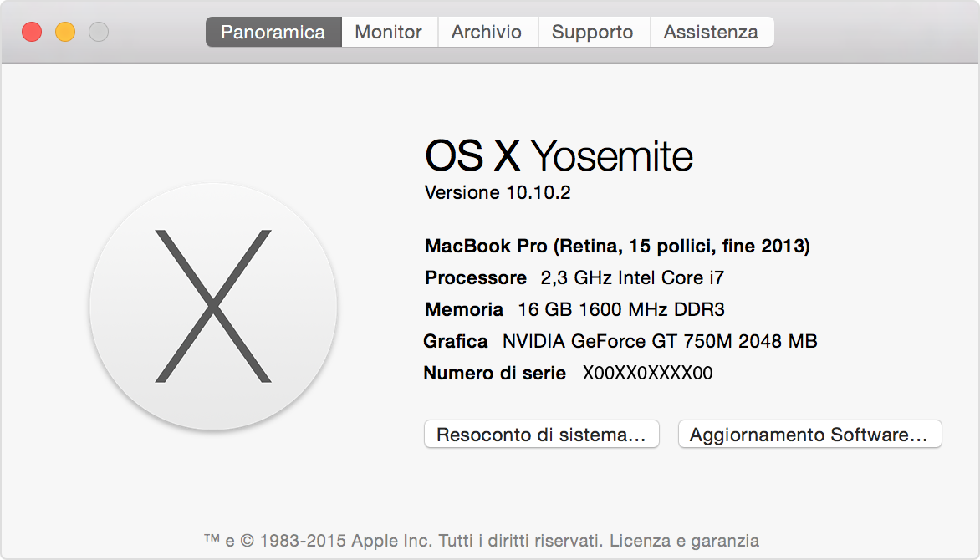This screenshot has width=980, height=560.
Task: Click the MacBook Pro model name line
Action: pyautogui.click(x=617, y=246)
